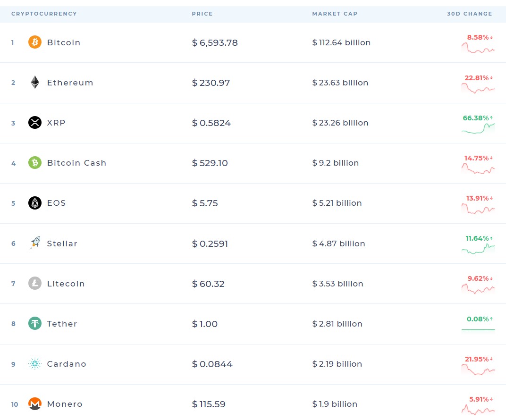Select the price $ 230.97
The width and height of the screenshot is (506, 420).
click(x=211, y=83)
